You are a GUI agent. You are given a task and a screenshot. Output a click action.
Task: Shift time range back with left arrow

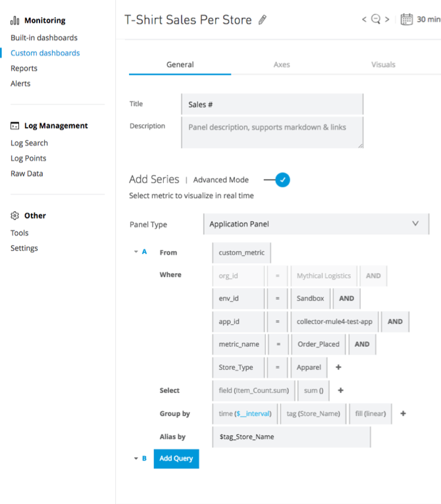click(x=364, y=20)
